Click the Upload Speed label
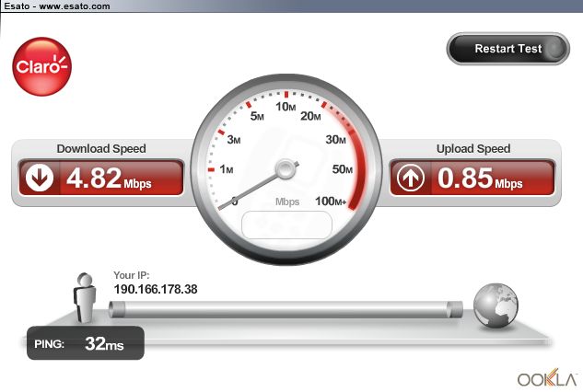 pos(473,149)
